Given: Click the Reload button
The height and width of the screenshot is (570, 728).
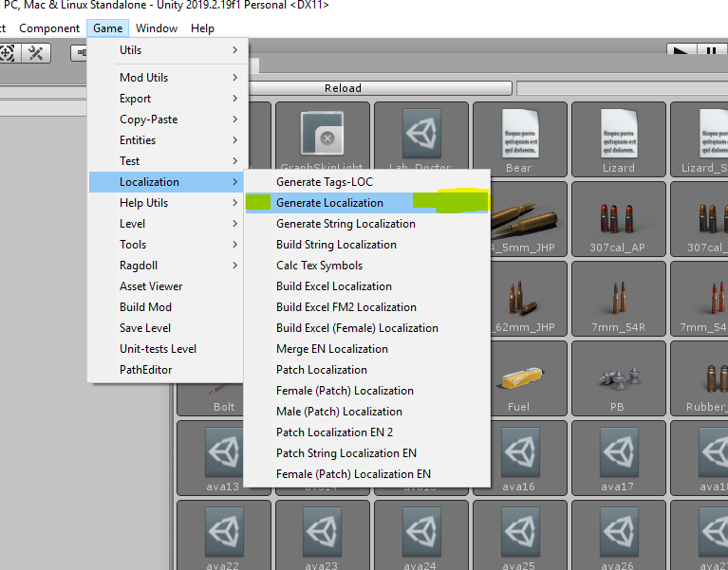Looking at the screenshot, I should (x=381, y=87).
